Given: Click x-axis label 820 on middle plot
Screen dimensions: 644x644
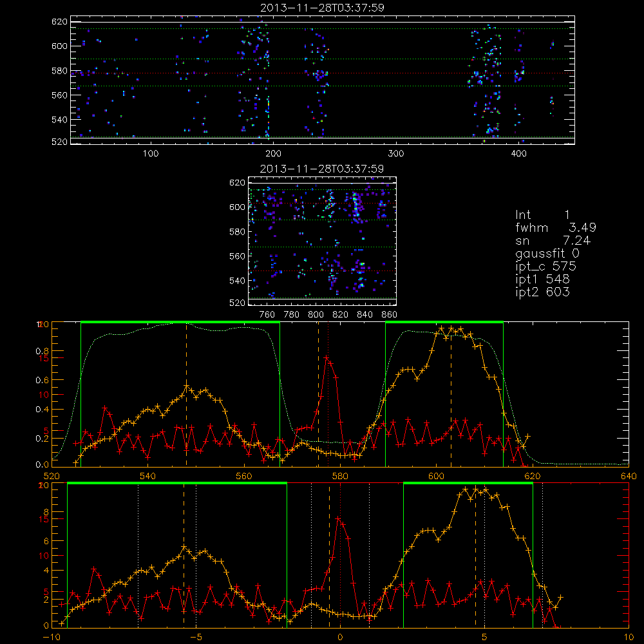Looking at the screenshot, I should coord(341,315).
